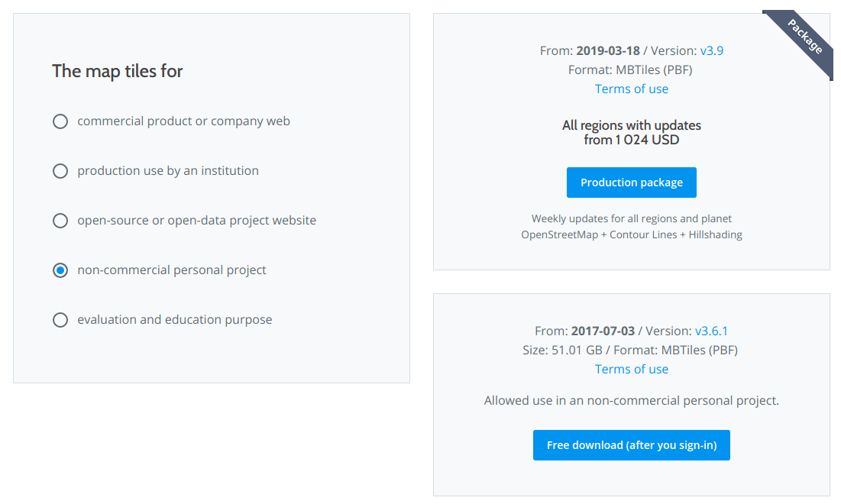
Task: Select the commercial product or company web radio button
Action: 60,121
